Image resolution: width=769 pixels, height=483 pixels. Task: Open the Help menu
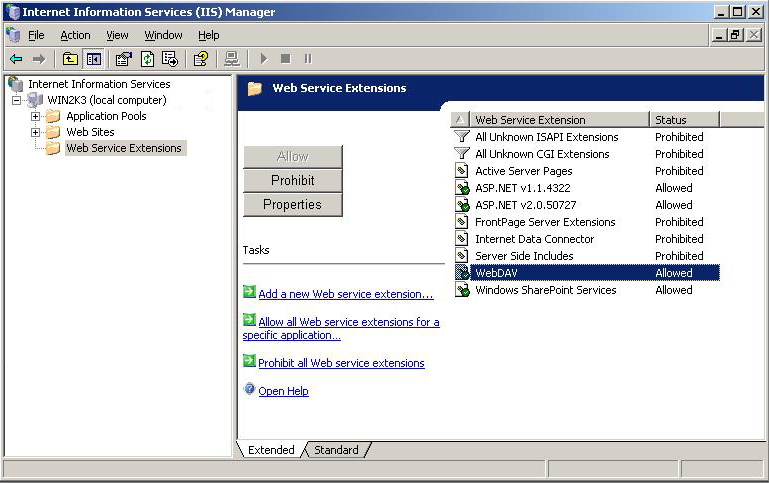[208, 35]
